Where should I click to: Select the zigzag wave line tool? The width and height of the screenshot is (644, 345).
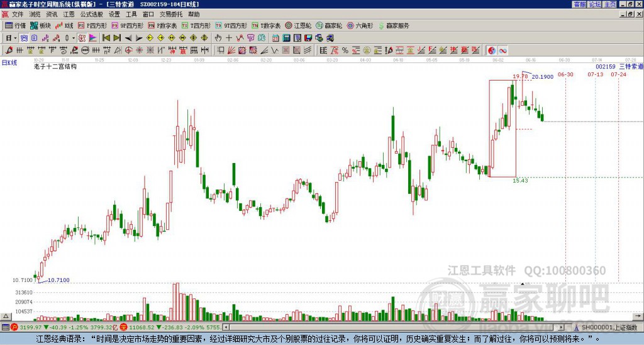[x=275, y=50]
